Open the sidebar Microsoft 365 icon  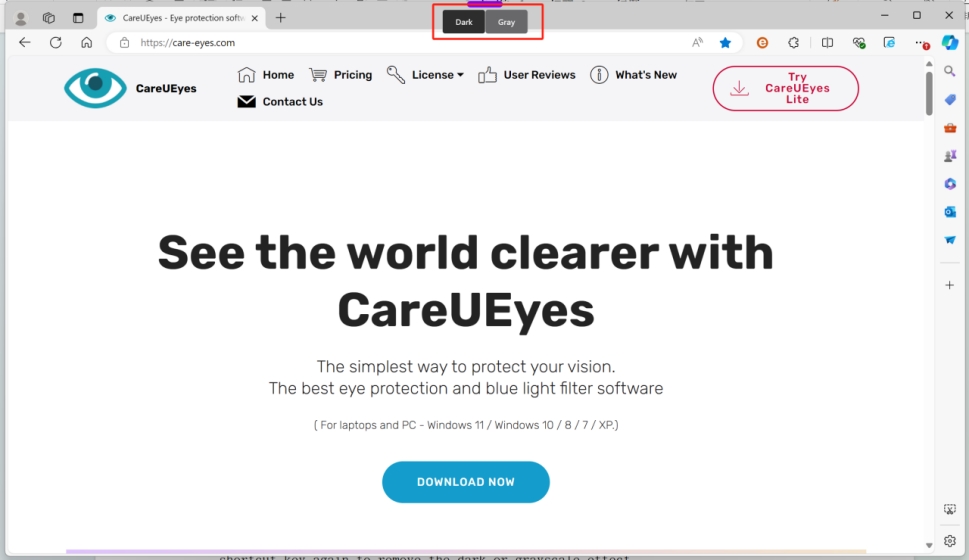coord(950,184)
